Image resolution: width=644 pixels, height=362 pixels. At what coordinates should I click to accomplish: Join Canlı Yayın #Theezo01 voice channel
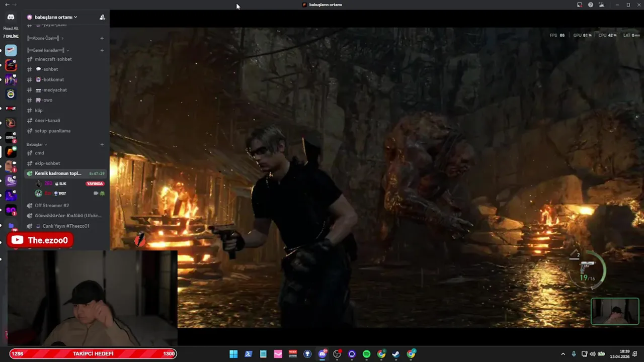coord(65,226)
